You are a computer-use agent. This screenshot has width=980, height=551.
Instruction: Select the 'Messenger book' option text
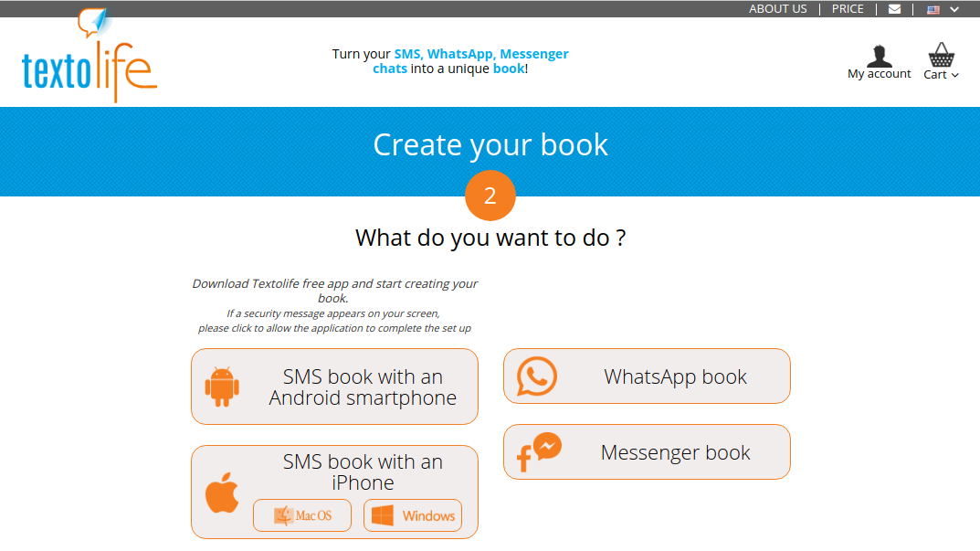(x=675, y=452)
